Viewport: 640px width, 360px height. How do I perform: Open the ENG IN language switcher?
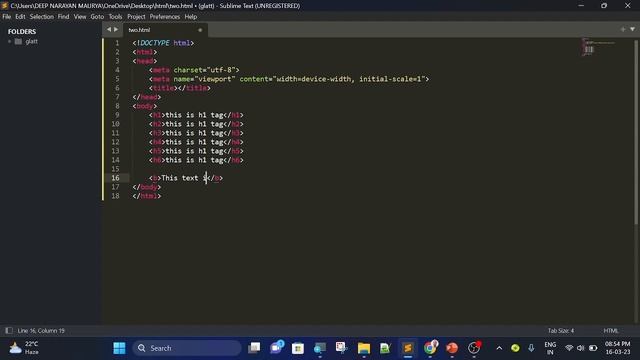(550, 348)
